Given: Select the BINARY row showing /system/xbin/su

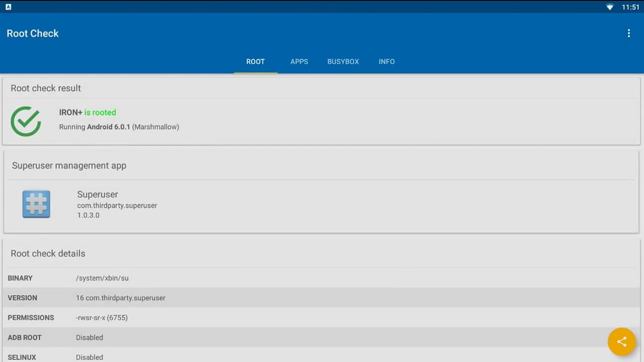Looking at the screenshot, I should coord(161,278).
